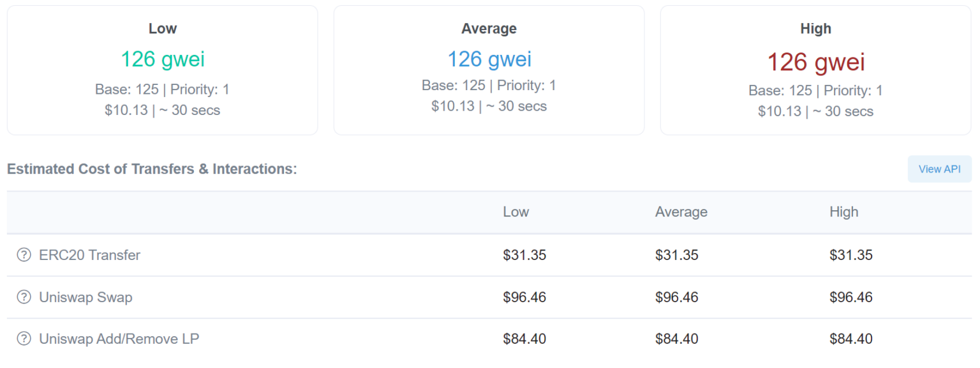Image resolution: width=980 pixels, height=368 pixels.
Task: Click help icon beside Uniswap Swap
Action: pos(24,297)
